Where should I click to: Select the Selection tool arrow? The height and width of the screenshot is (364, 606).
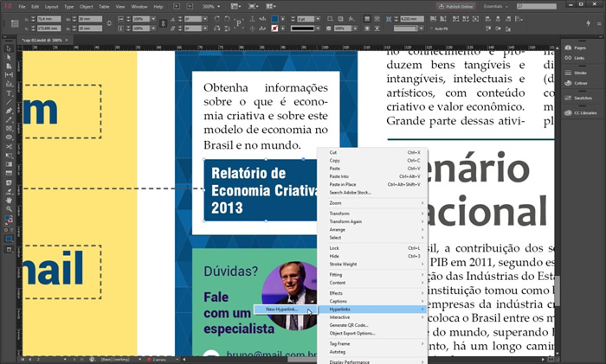tap(9, 48)
